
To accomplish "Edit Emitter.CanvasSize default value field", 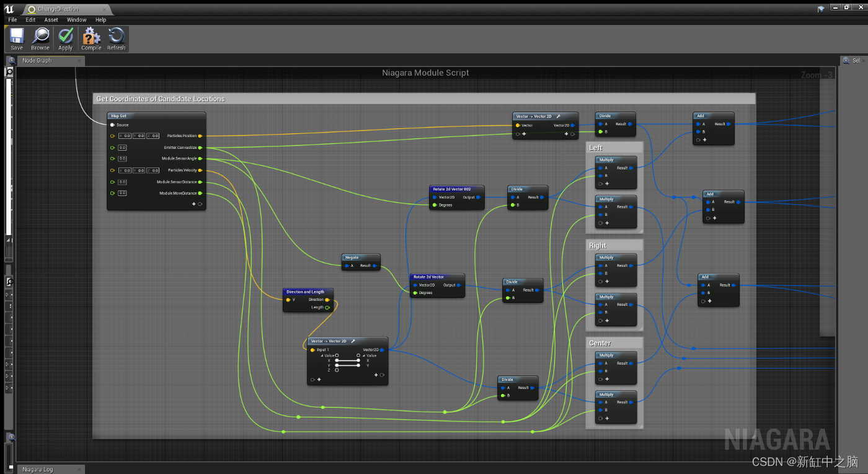I will tap(122, 148).
